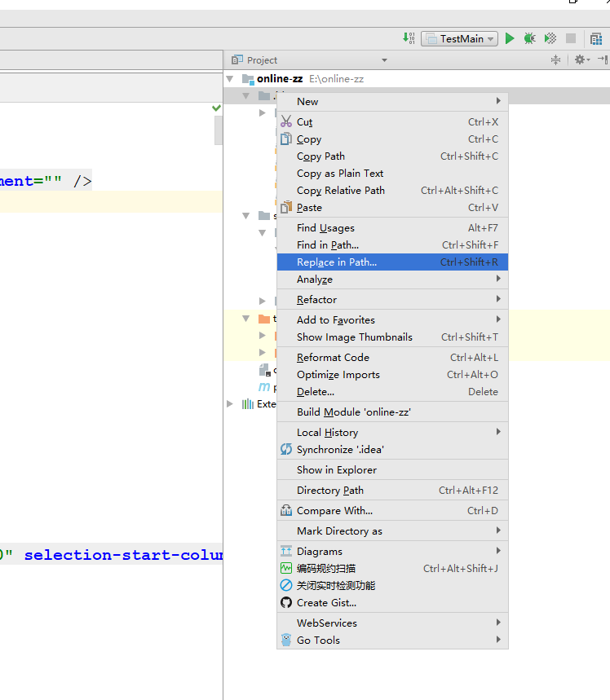Click Build Module 'online-zz'
Image resolution: width=610 pixels, height=700 pixels.
[x=392, y=412]
